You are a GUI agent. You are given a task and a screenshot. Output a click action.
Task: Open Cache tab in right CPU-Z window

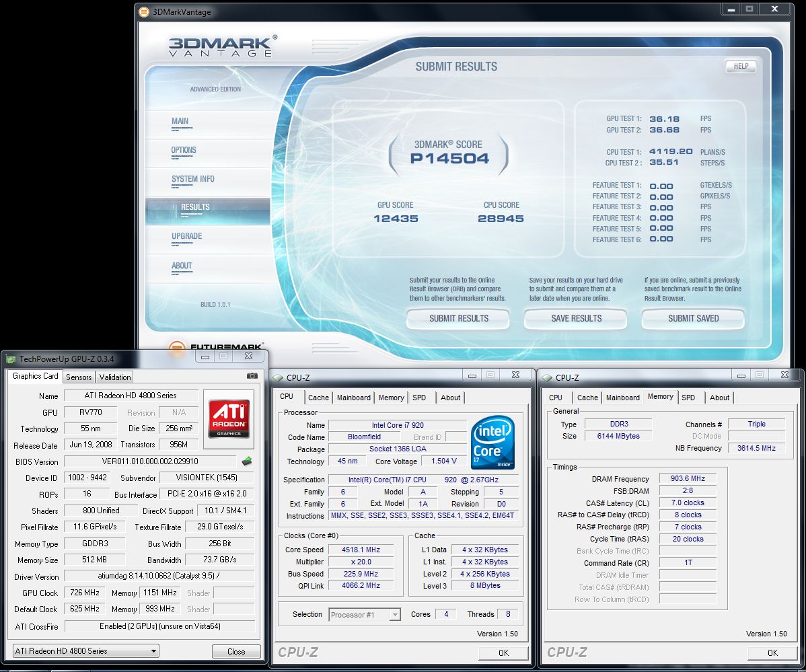pos(587,398)
